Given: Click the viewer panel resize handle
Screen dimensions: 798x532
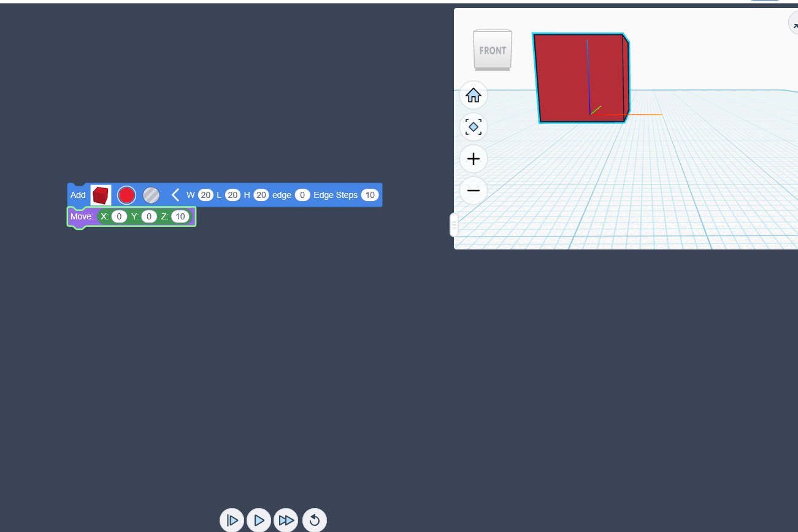Looking at the screenshot, I should click(x=454, y=225).
